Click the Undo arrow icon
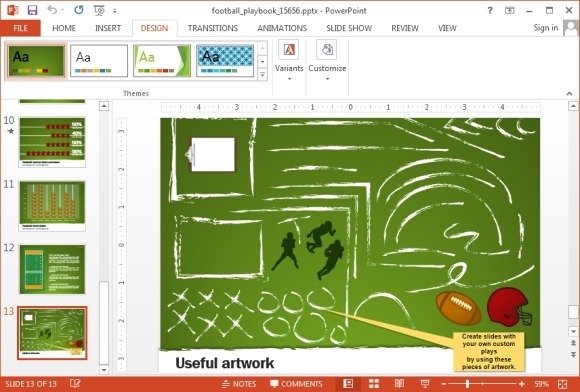 point(52,10)
